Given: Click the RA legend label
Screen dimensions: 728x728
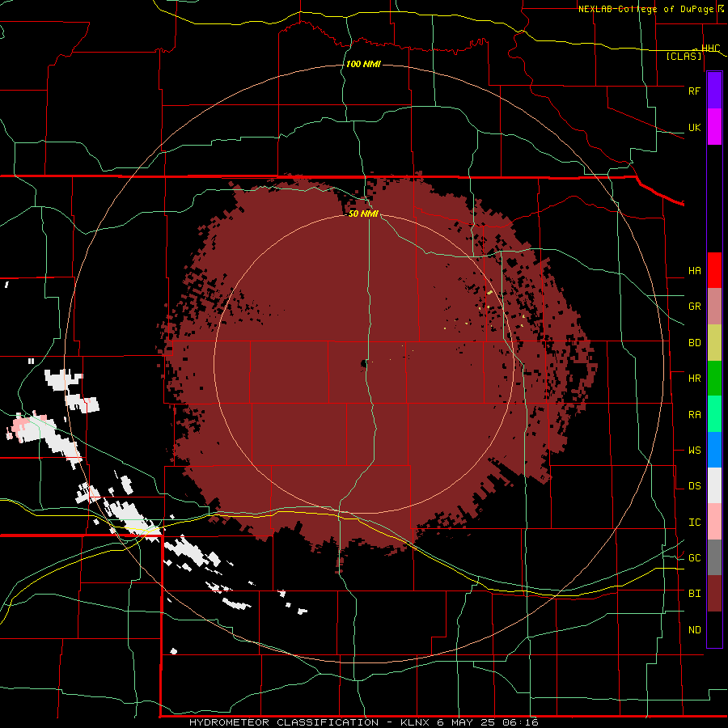Looking at the screenshot, I should click(694, 415).
